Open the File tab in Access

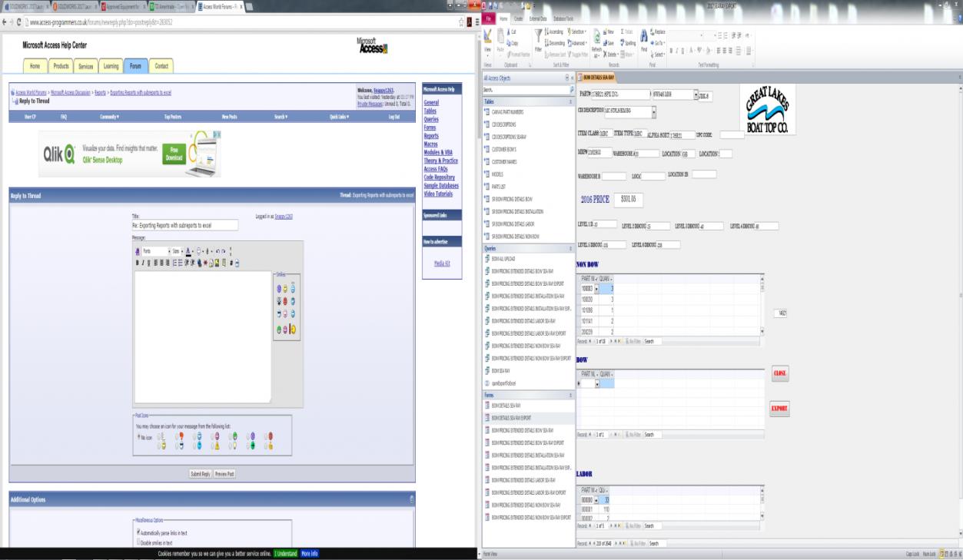tap(488, 19)
